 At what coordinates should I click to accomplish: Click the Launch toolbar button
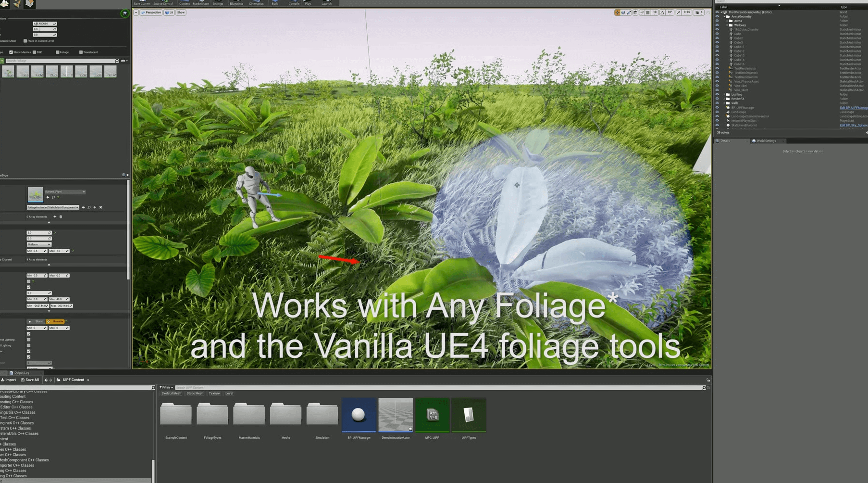click(x=326, y=3)
